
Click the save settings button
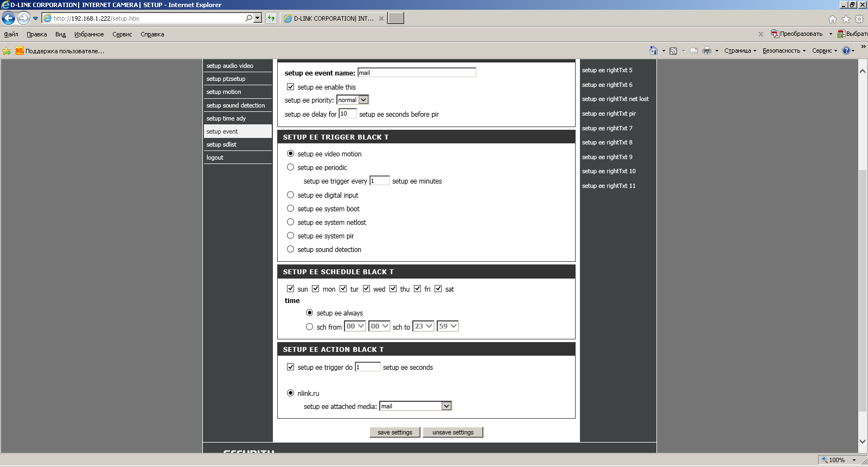(395, 432)
